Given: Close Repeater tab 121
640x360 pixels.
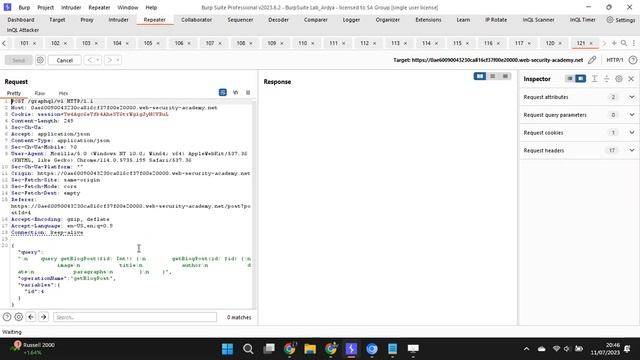Looking at the screenshot, I should point(591,43).
